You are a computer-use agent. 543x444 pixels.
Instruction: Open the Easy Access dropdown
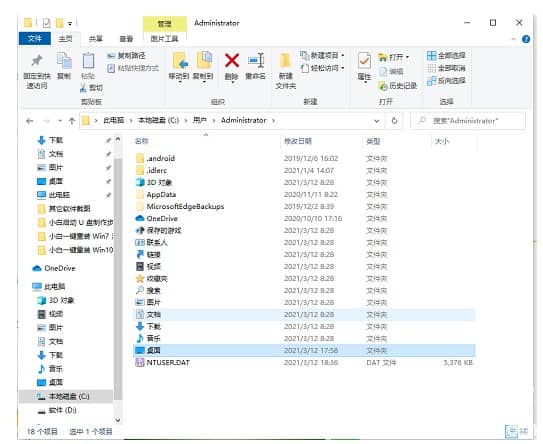pyautogui.click(x=342, y=68)
